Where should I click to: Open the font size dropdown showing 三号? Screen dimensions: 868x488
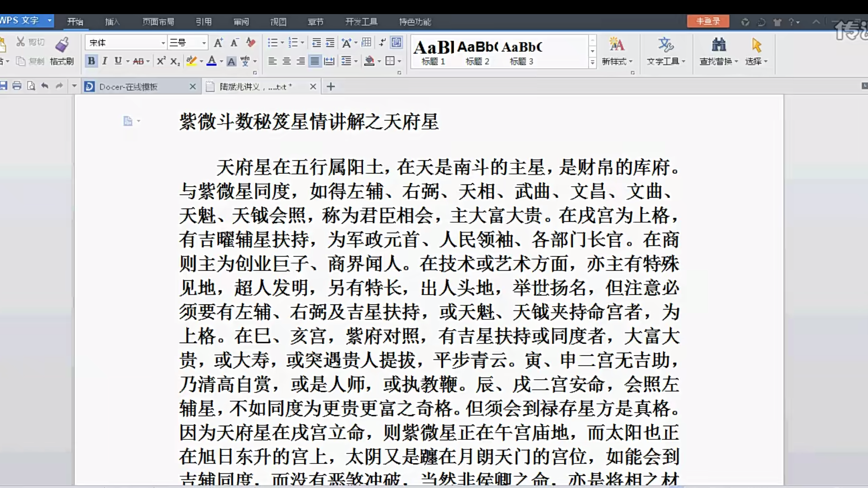(x=204, y=43)
